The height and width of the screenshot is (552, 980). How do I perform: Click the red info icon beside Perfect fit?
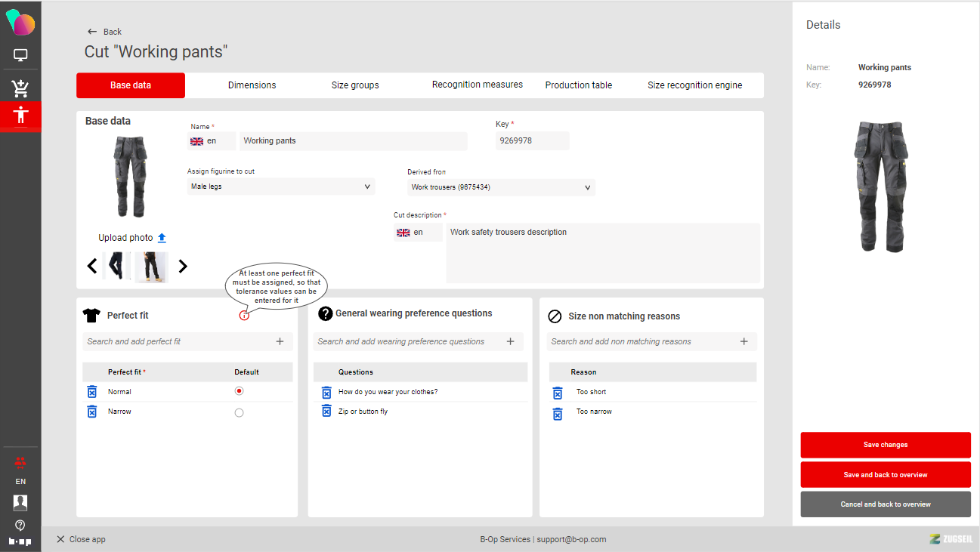244,316
